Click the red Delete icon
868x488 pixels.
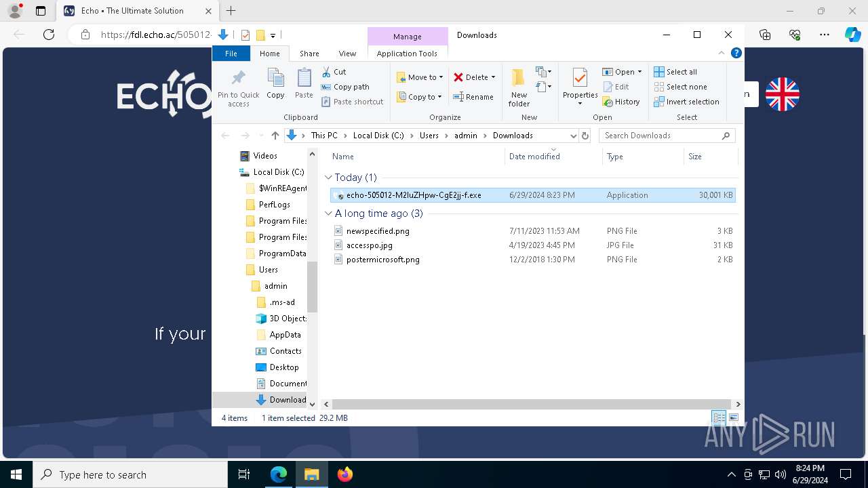tap(458, 77)
